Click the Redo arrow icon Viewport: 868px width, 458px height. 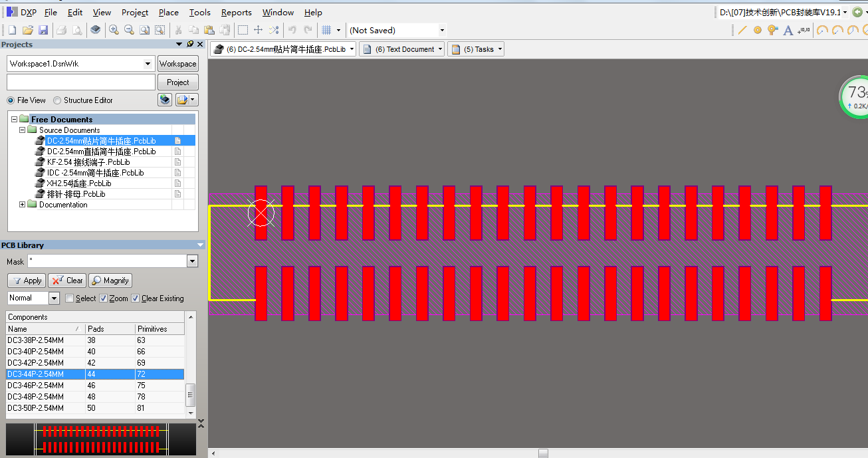[308, 30]
